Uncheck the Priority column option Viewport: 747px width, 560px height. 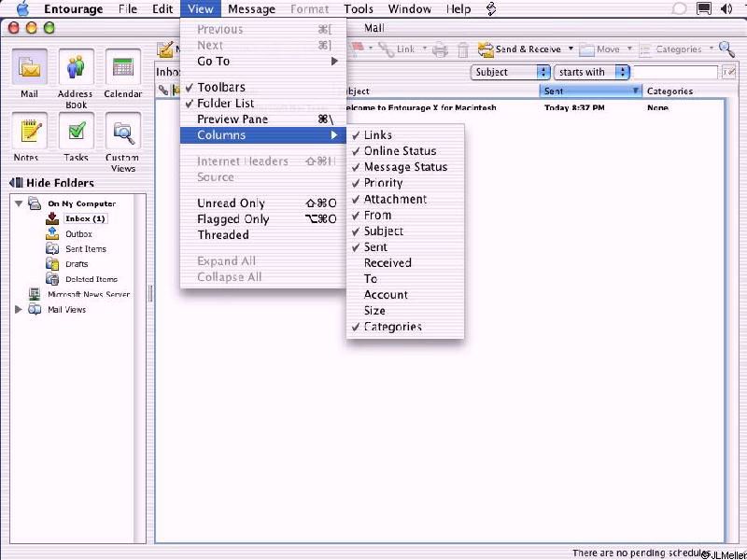pos(405,183)
